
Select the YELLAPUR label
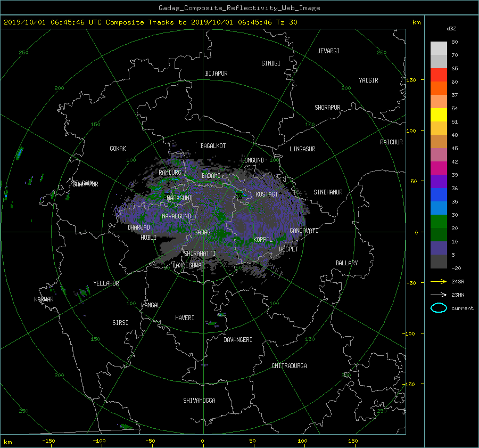106,283
